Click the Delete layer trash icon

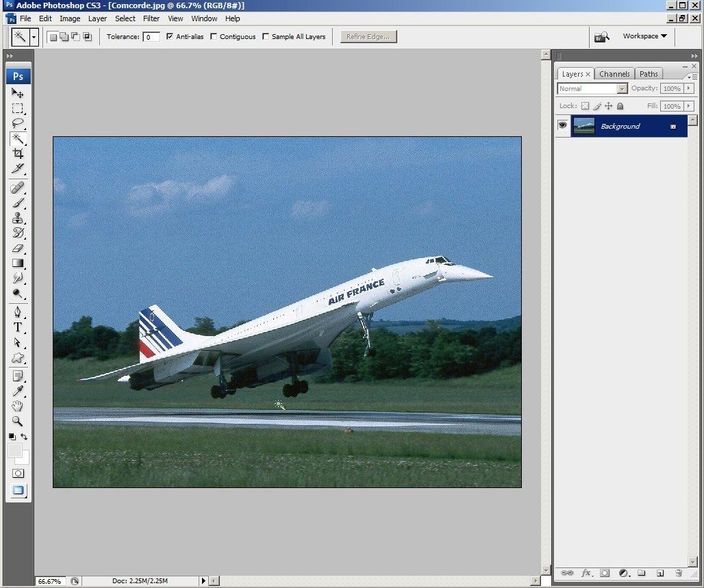[679, 573]
